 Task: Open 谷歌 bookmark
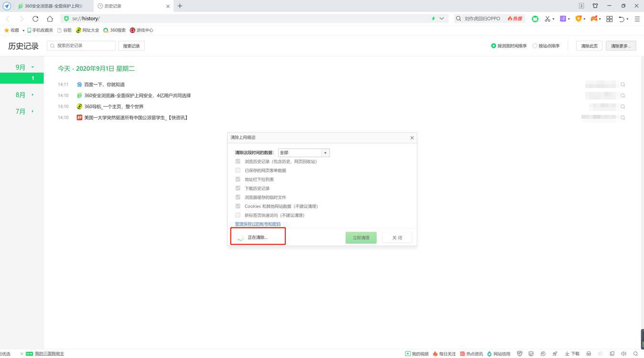pyautogui.click(x=65, y=30)
